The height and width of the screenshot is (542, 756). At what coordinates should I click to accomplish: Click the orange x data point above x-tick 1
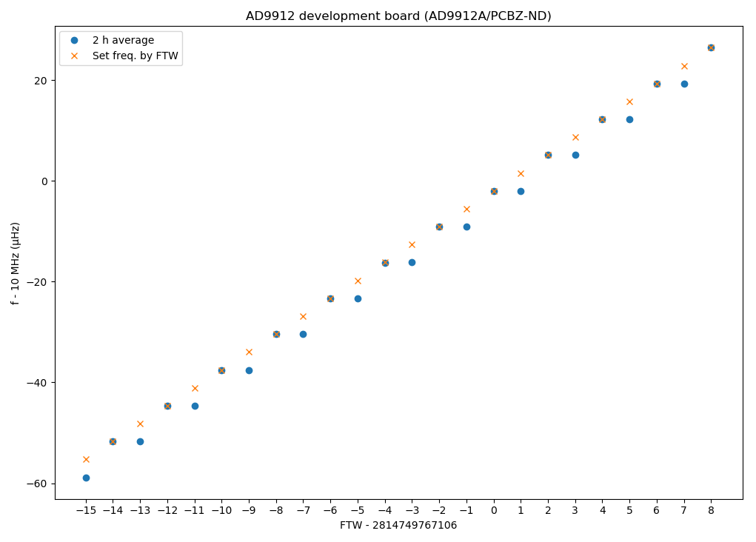point(521,173)
